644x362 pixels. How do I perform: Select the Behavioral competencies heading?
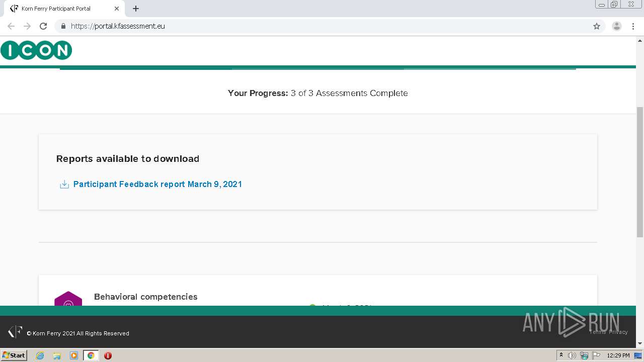click(145, 297)
